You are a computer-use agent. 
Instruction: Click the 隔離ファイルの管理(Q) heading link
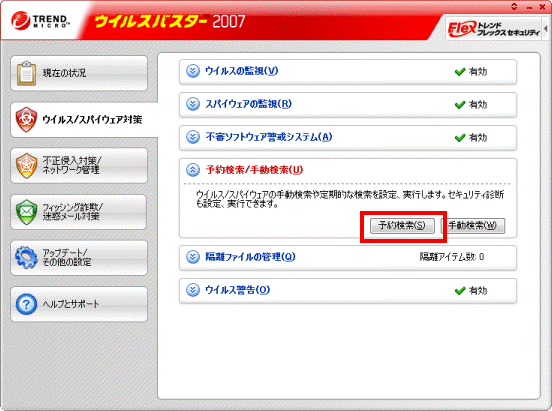click(250, 257)
